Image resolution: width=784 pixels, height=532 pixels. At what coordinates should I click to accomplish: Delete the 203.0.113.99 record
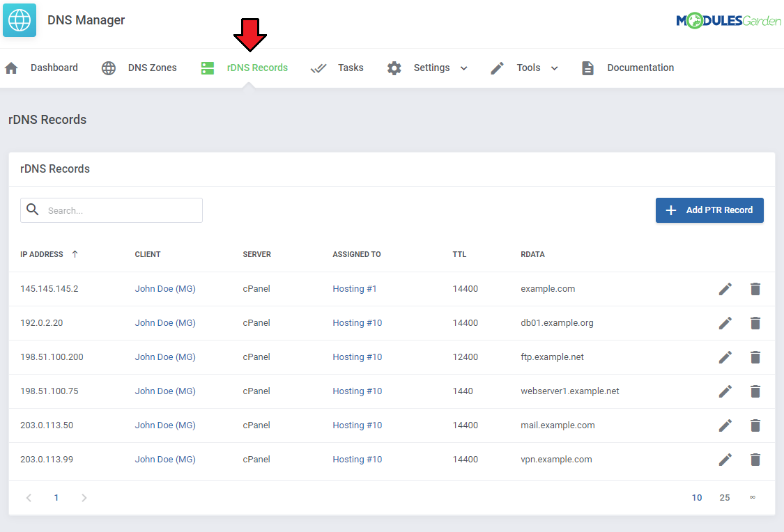click(x=755, y=460)
